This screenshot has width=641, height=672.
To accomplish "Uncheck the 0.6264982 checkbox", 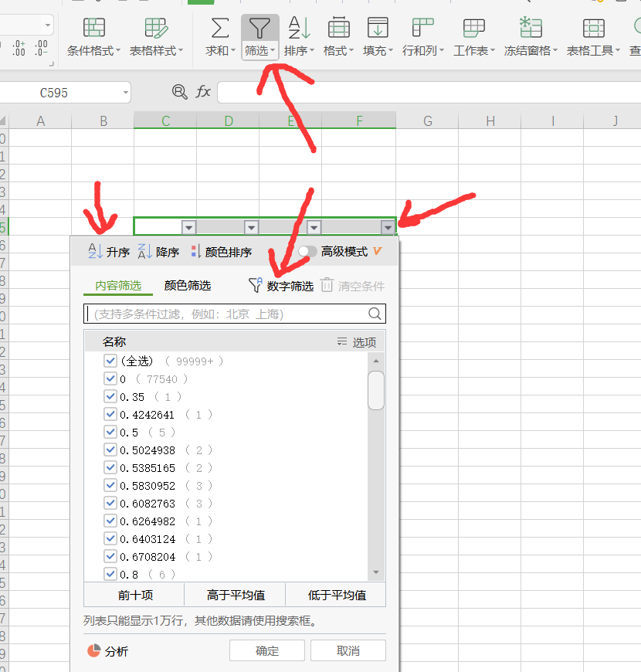I will [110, 521].
